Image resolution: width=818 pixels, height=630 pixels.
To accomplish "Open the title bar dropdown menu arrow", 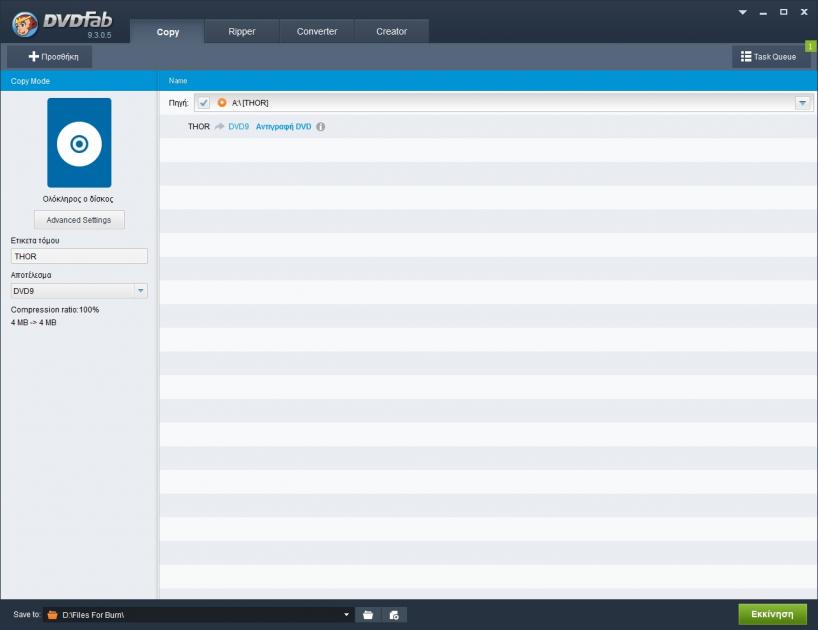I will pos(742,12).
